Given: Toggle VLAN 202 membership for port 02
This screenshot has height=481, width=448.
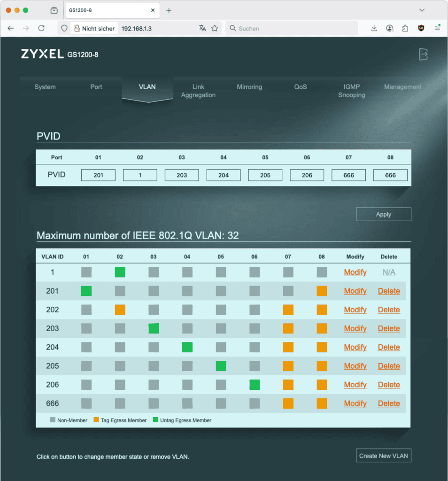Looking at the screenshot, I should click(x=120, y=310).
